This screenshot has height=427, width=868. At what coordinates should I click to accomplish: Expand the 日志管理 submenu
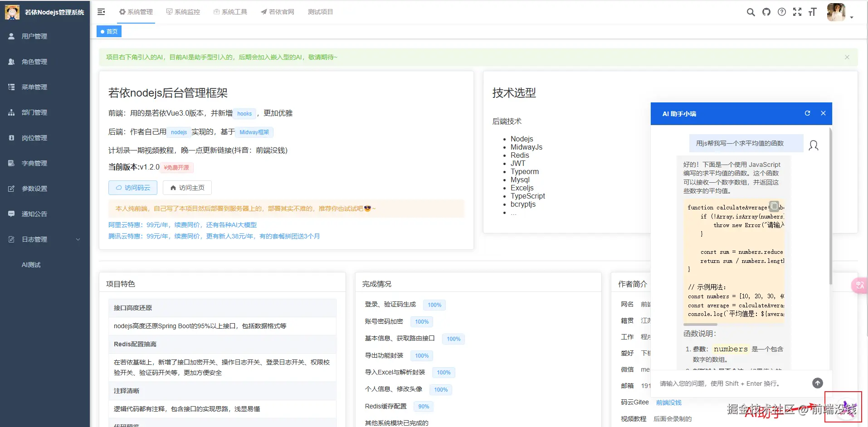(x=45, y=239)
